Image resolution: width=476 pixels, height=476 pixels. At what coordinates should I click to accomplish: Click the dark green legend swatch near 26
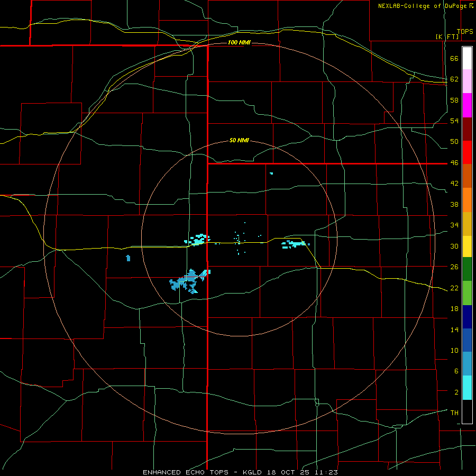tap(467, 269)
